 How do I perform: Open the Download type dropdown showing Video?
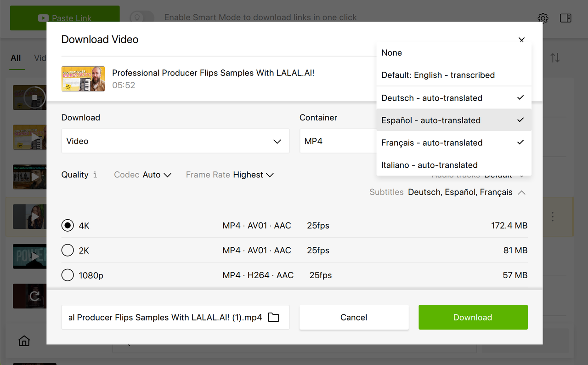pyautogui.click(x=175, y=141)
